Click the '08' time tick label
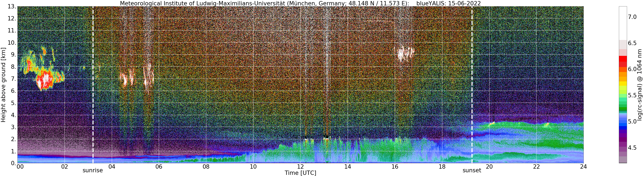The width and height of the screenshot is (644, 177). pos(206,166)
